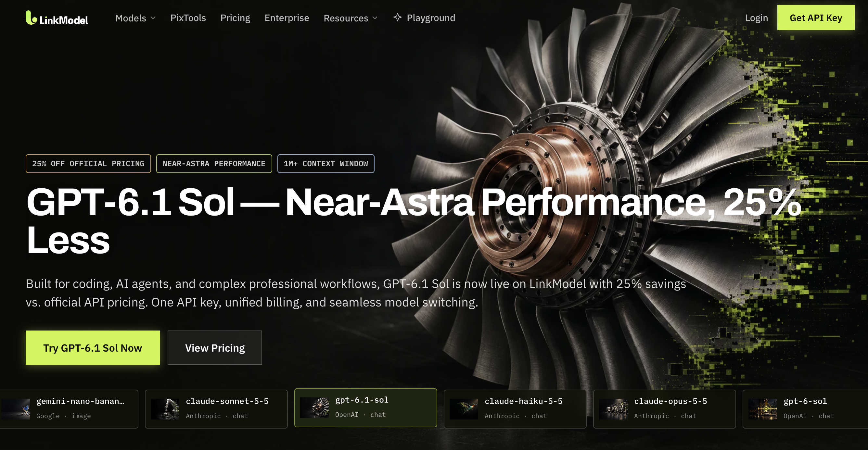Image resolution: width=868 pixels, height=450 pixels.
Task: Open the Pricing nav link
Action: (x=235, y=18)
